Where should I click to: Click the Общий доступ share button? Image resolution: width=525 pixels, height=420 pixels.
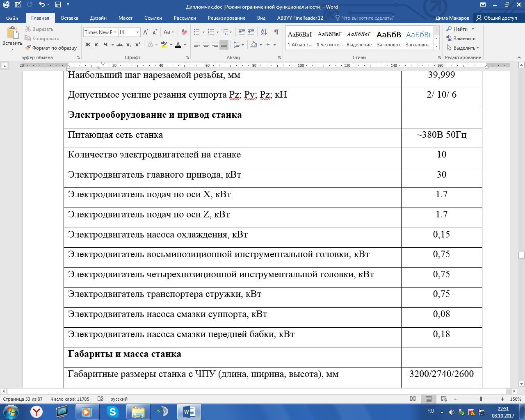tap(497, 18)
